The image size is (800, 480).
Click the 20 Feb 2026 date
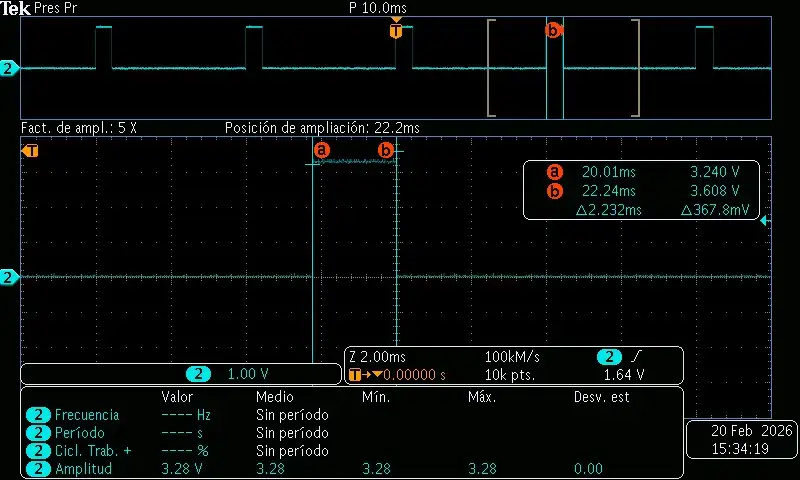(752, 431)
